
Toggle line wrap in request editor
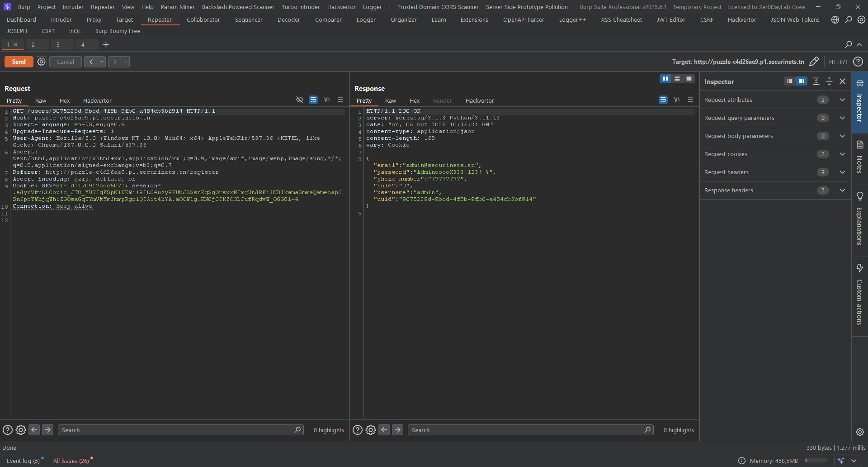(313, 100)
